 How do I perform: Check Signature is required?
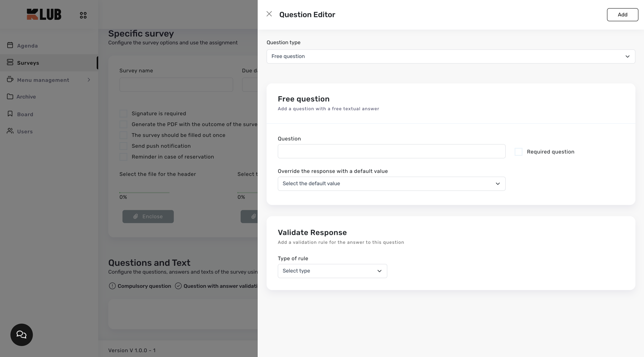(123, 113)
